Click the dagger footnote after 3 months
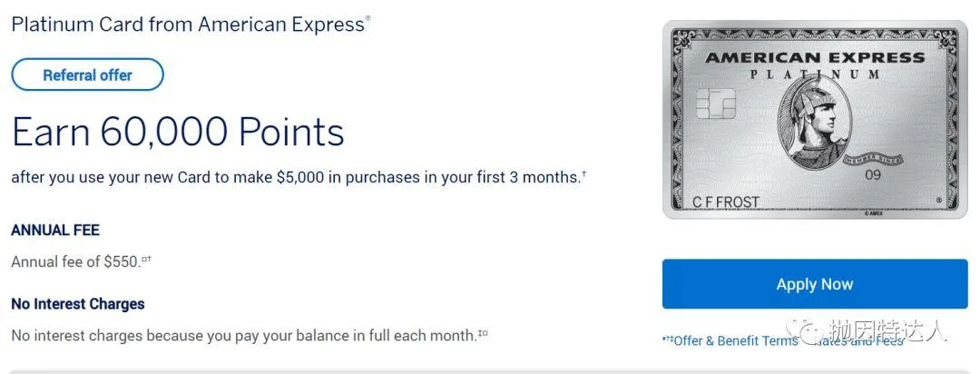 point(583,173)
